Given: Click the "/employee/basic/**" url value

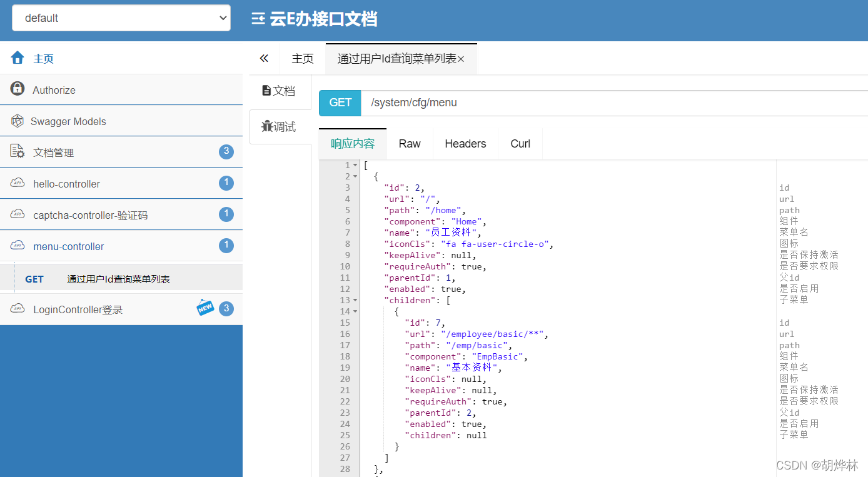Looking at the screenshot, I should [492, 334].
